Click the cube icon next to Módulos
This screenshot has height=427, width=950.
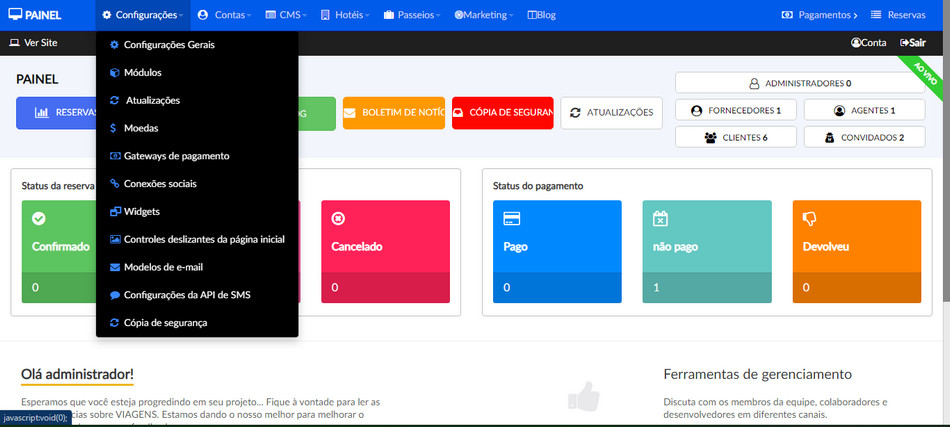pos(114,73)
